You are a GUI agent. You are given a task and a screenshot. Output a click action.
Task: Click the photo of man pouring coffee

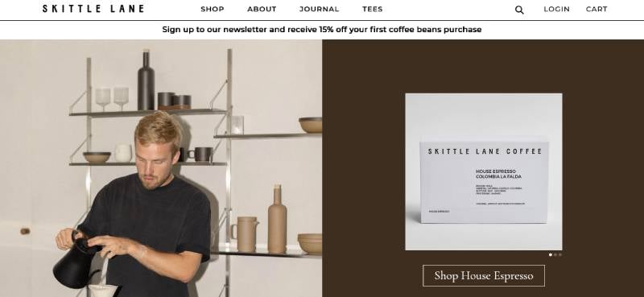coord(161,168)
